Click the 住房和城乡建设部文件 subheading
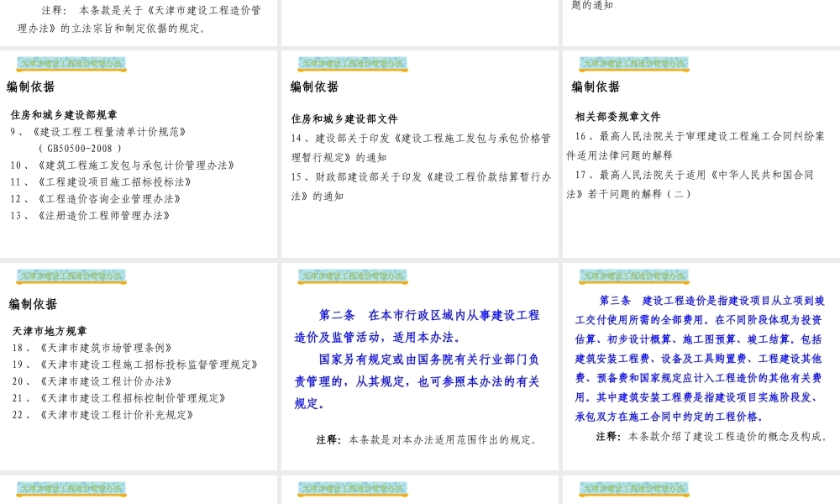This screenshot has width=840, height=504. pos(344,119)
